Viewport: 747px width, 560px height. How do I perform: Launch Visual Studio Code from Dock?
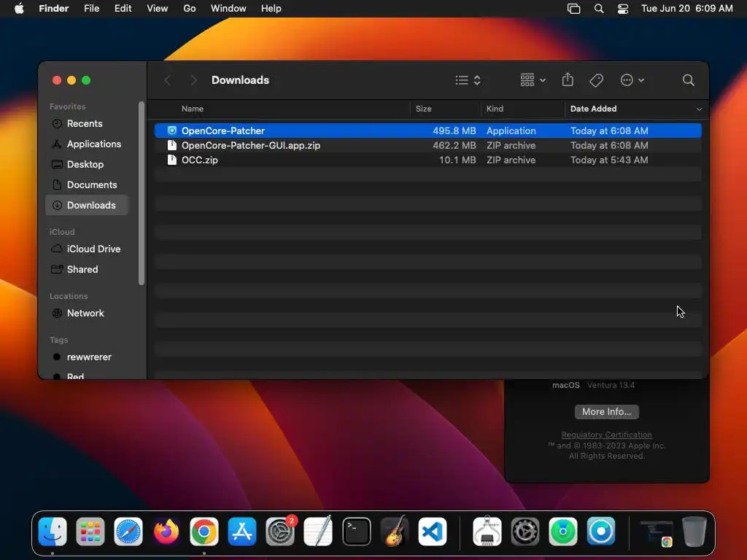tap(432, 532)
